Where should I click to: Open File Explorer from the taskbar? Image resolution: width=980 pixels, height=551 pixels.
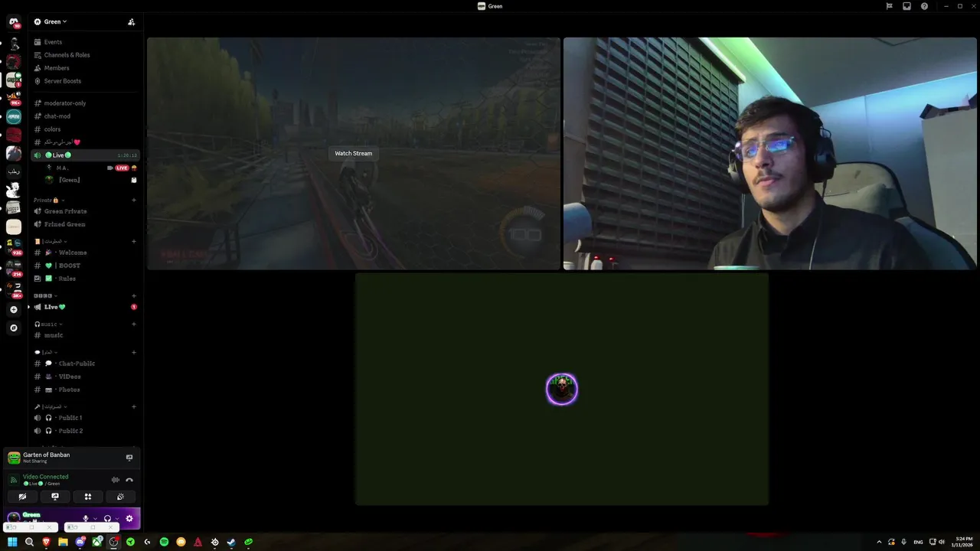click(63, 542)
